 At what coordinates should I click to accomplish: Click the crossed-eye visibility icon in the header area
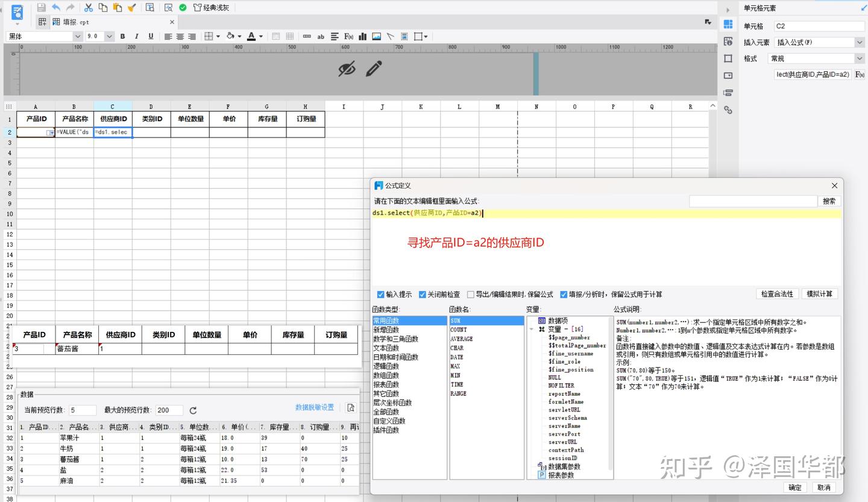[x=347, y=69]
